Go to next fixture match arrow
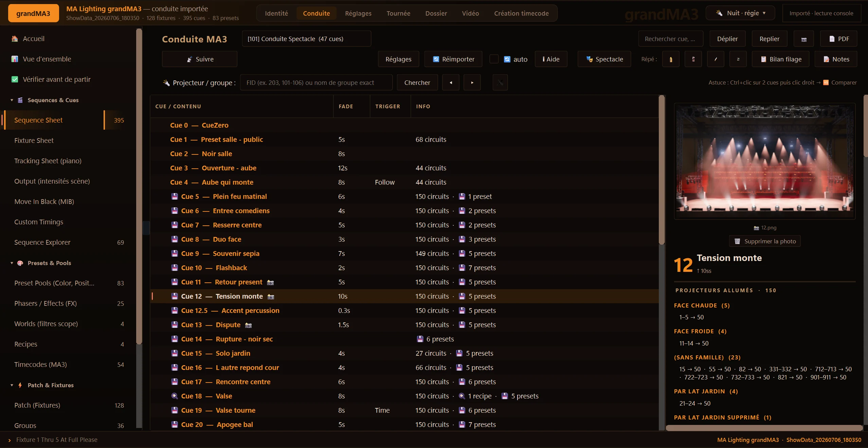 click(x=472, y=83)
